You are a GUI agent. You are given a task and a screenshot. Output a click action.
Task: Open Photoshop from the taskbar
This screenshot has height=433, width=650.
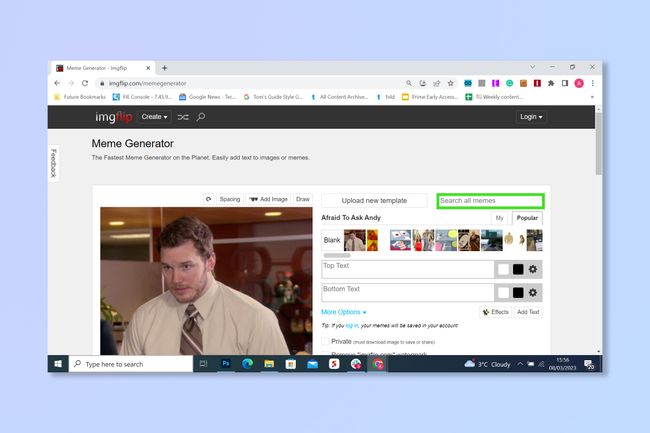tap(226, 364)
